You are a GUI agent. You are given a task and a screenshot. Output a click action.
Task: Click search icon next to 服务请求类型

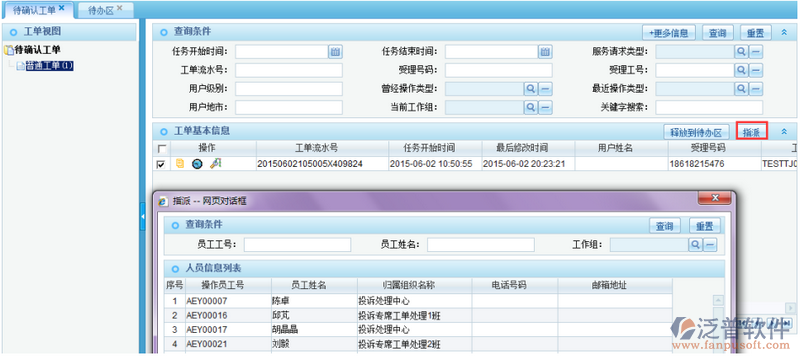(741, 51)
